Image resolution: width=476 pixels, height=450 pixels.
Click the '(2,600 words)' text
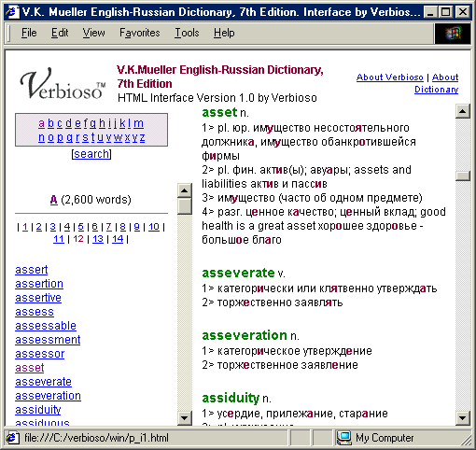(x=96, y=200)
